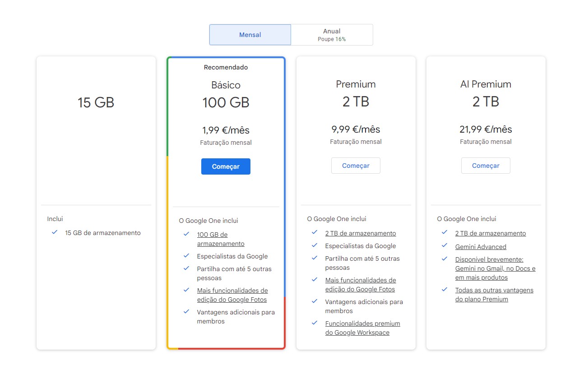This screenshot has width=588, height=383.
Task: Click the '9,99 €/mês' price
Action: click(356, 129)
